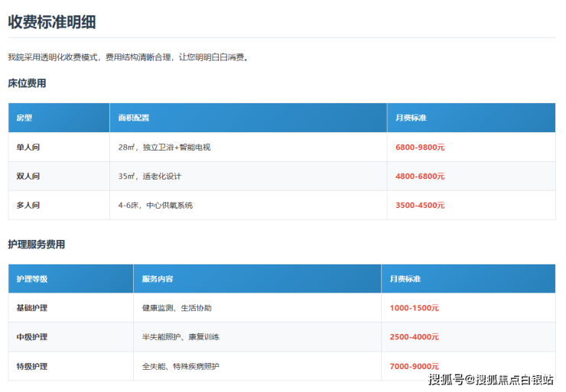Select the 双人间 row label
The width and height of the screenshot is (566, 392).
[x=28, y=177]
